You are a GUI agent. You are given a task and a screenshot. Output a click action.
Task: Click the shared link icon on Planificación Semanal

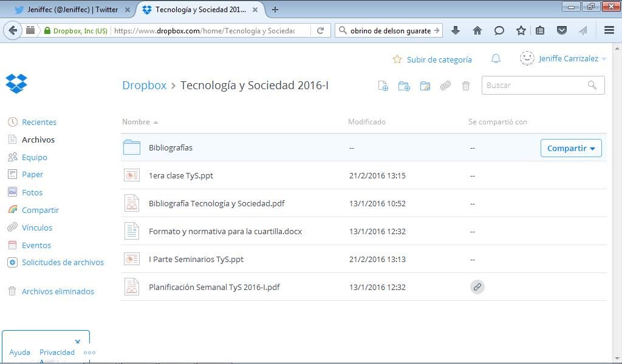[x=477, y=287]
